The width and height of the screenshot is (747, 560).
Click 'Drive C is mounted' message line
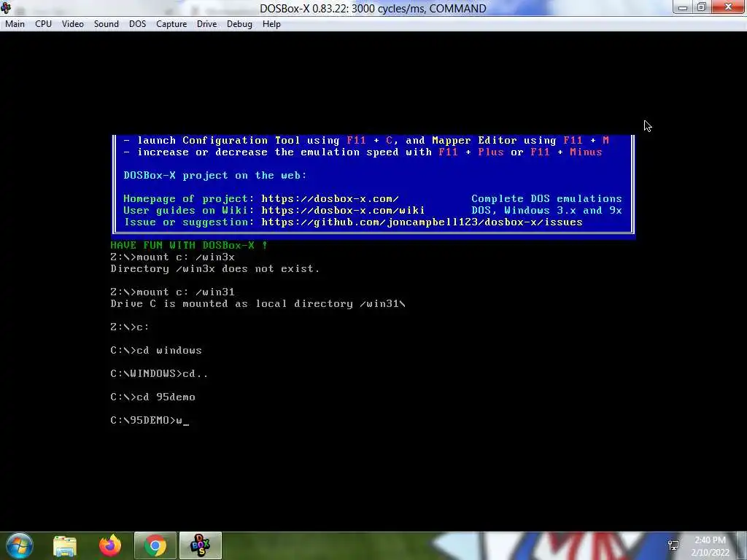point(258,304)
